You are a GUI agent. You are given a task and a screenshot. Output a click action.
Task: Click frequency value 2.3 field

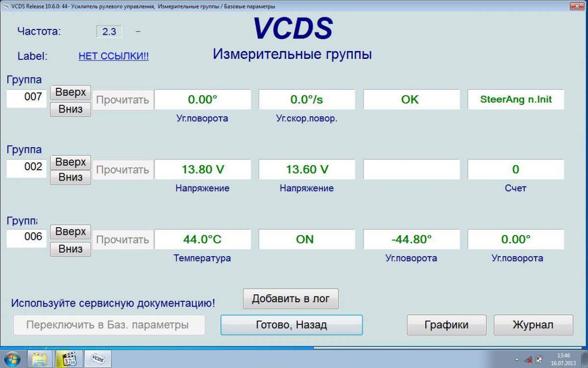pyautogui.click(x=109, y=32)
